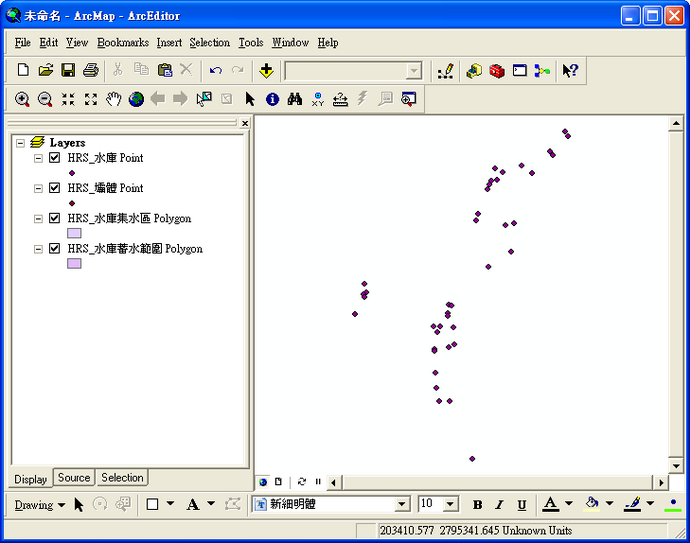Switch to the Source tab
Screen dimensions: 690x543
tap(74, 478)
